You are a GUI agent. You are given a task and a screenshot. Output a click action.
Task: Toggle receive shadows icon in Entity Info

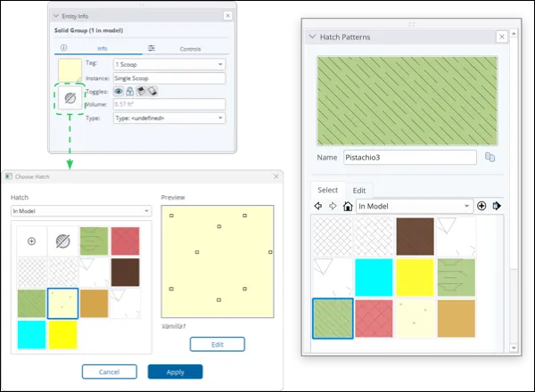coord(141,92)
